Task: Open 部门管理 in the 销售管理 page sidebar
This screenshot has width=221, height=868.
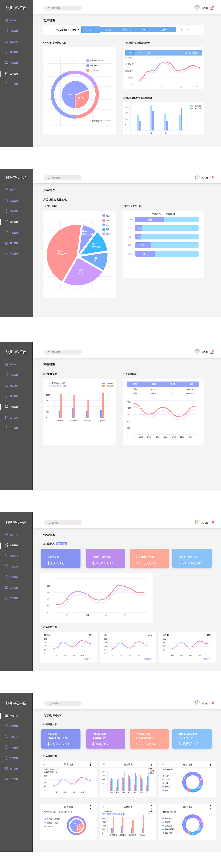Action: pos(11,598)
